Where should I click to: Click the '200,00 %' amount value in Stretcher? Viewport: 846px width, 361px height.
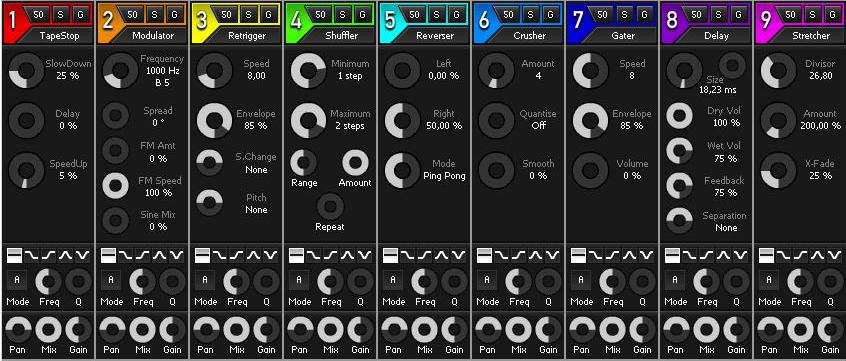pos(821,126)
